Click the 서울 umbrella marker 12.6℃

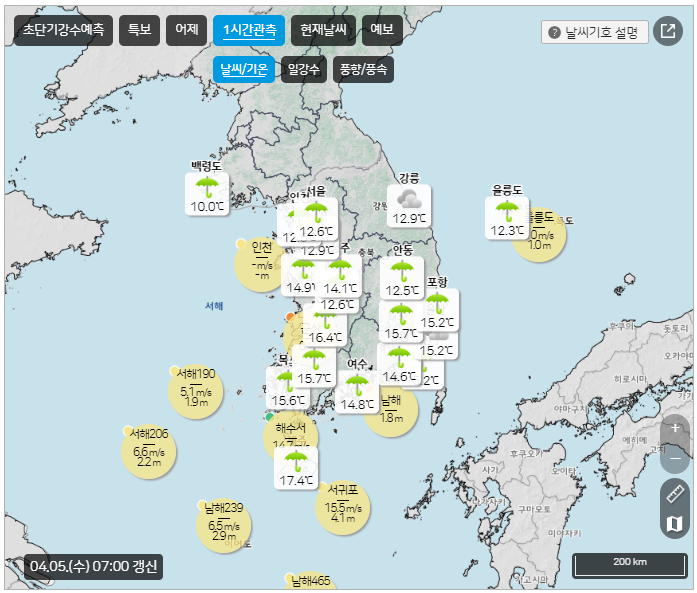[316, 219]
